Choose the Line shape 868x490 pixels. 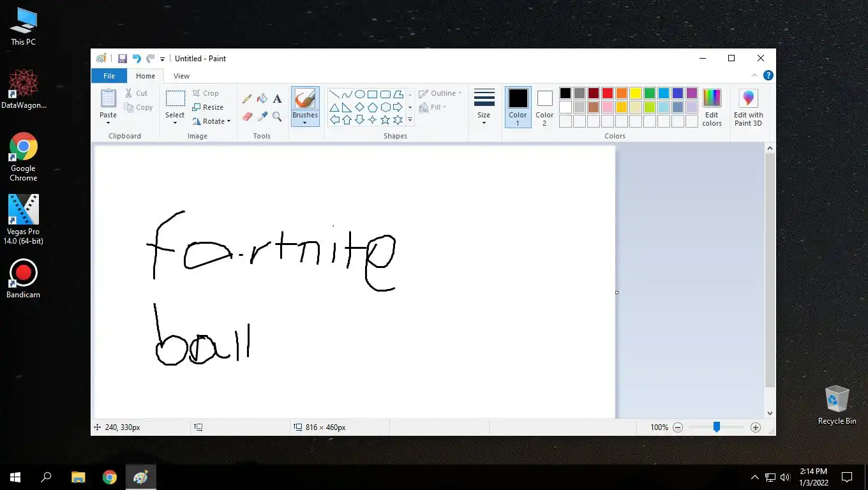pyautogui.click(x=334, y=94)
